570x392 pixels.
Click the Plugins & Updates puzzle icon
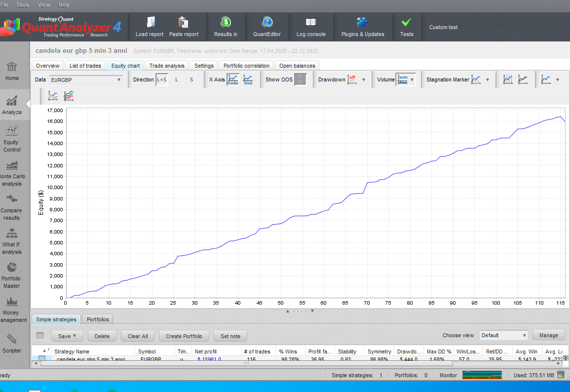point(362,23)
